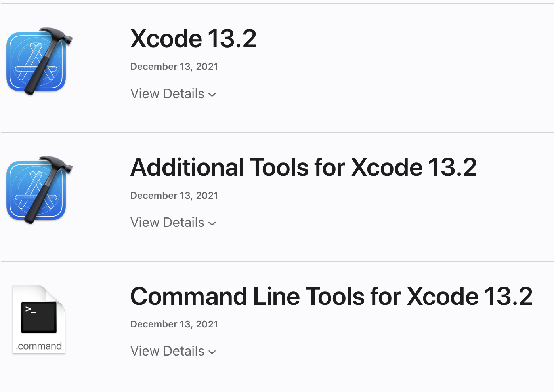The width and height of the screenshot is (554, 392).
Task: Expand the chevron beside Additional Tools View Details
Action: coord(212,223)
